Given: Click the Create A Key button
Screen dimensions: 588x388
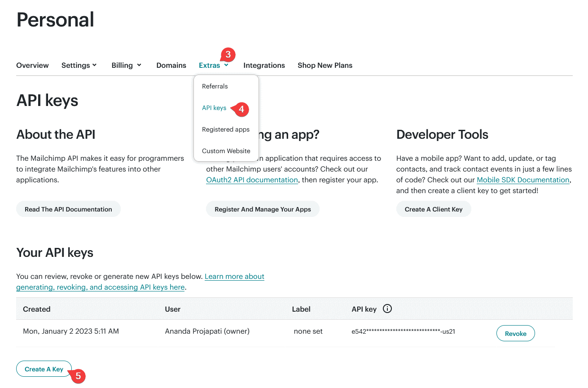Looking at the screenshot, I should point(44,369).
